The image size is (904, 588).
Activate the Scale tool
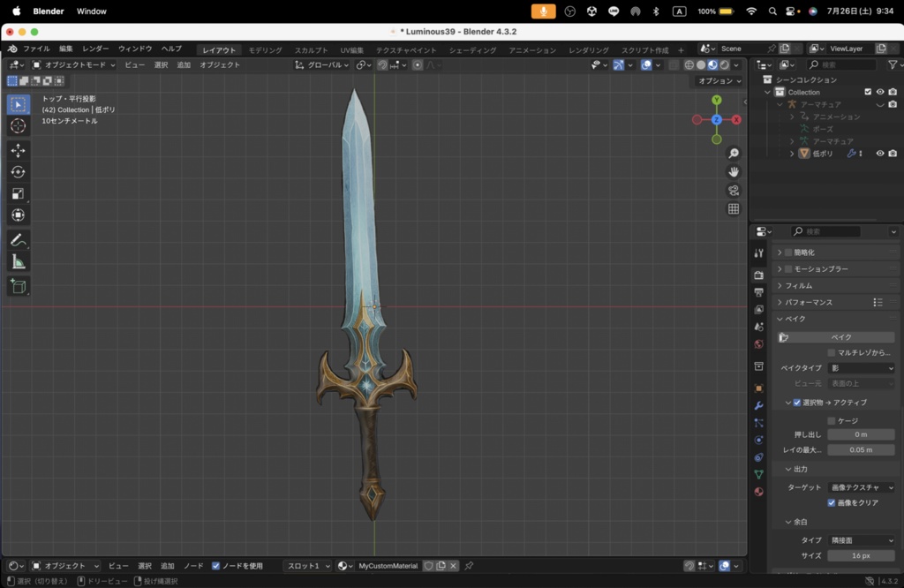18,193
